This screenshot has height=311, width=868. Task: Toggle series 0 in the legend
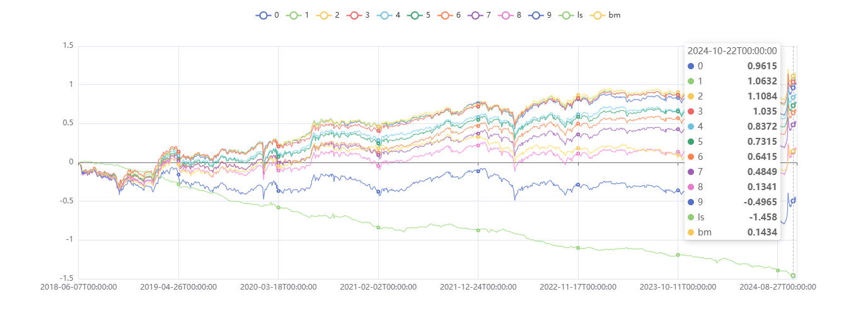click(263, 14)
